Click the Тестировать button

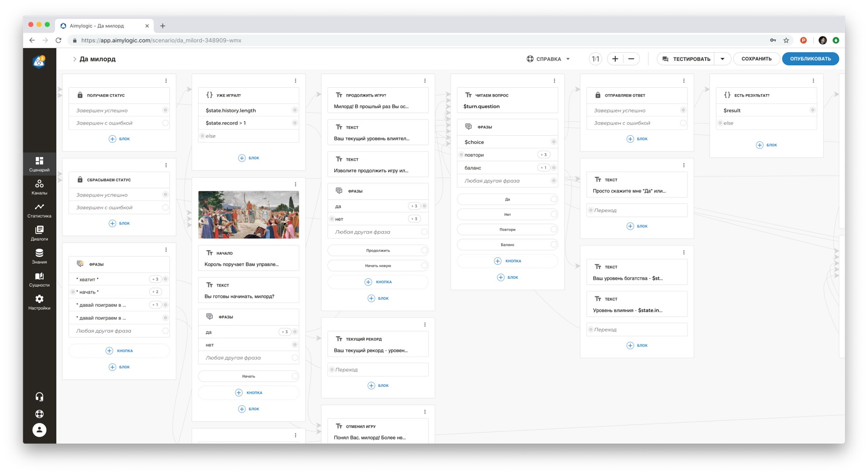coord(687,59)
